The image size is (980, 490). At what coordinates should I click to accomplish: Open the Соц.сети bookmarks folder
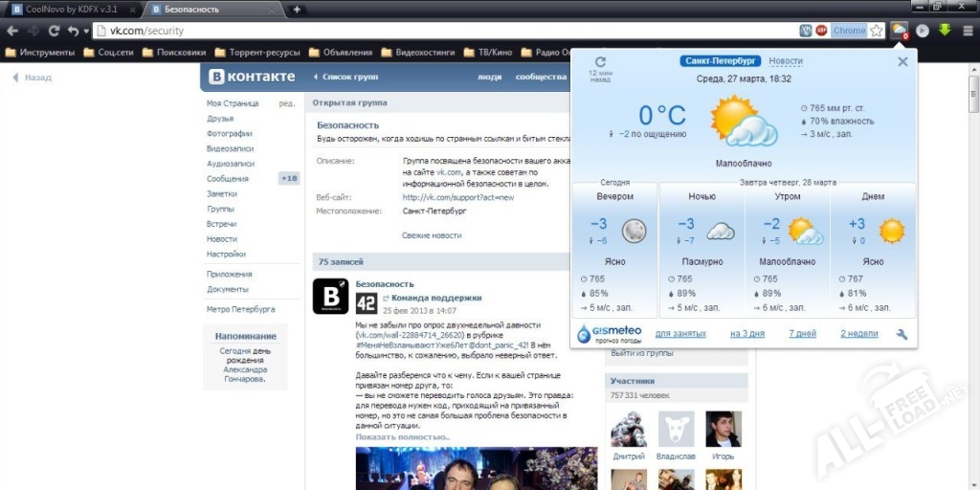(x=115, y=53)
